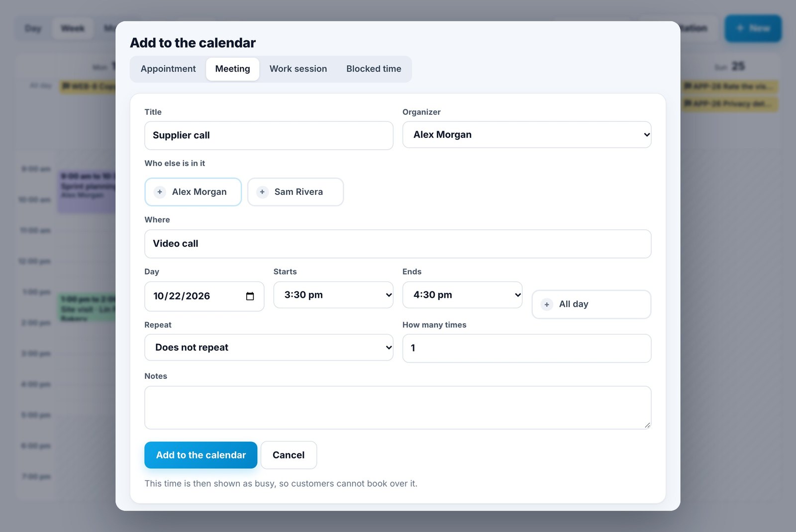Screen dimensions: 796x532
Task: Switch to the Work session tab
Action: (x=298, y=69)
